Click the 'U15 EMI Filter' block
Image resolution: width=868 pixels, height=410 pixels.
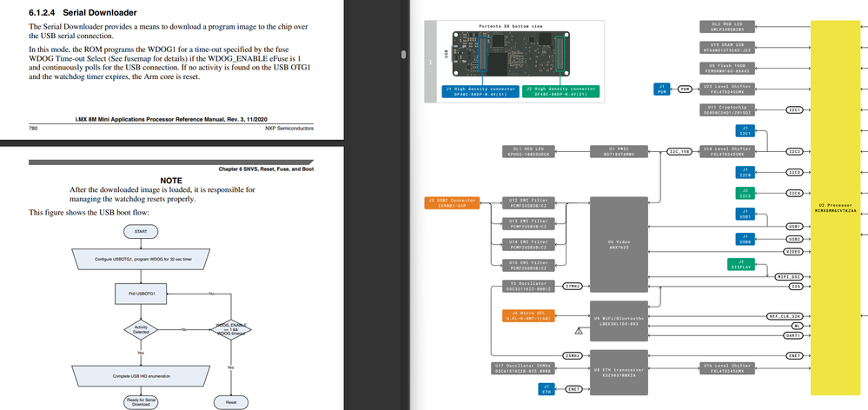tap(528, 265)
